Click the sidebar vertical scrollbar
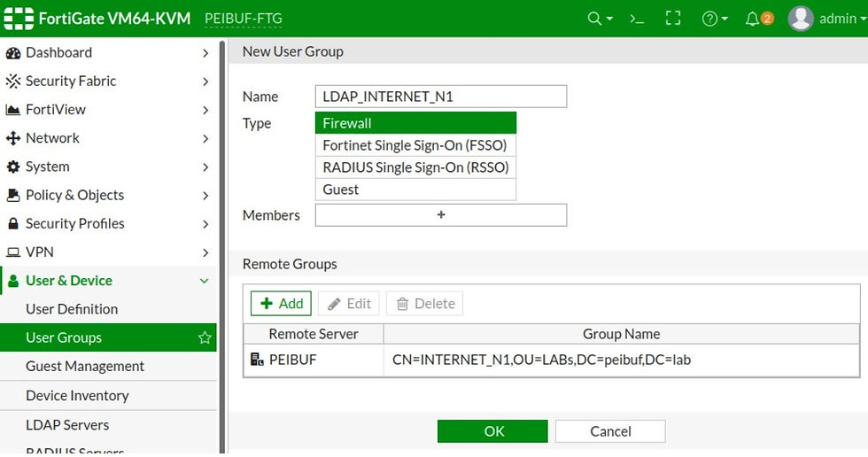This screenshot has width=868, height=457. tap(222, 246)
